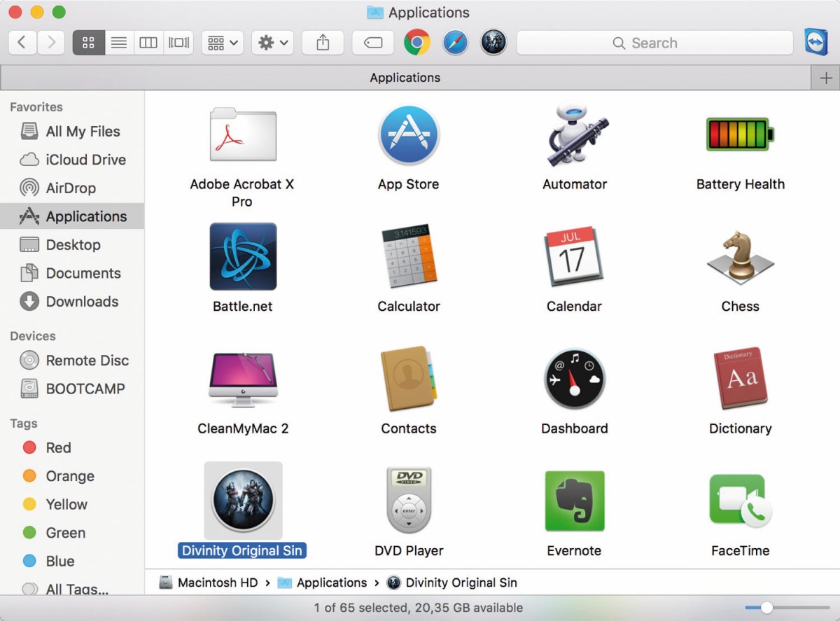The image size is (840, 621).
Task: Click the Divinity Original Sin name label
Action: (x=242, y=551)
